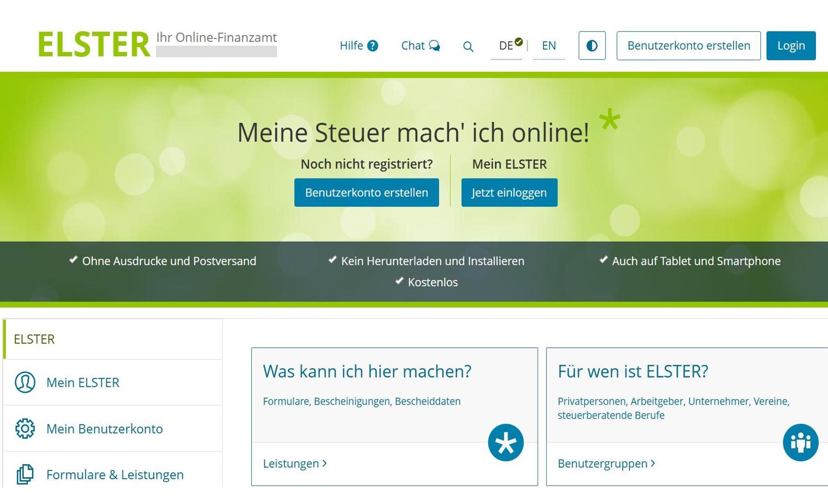Switch language to EN
Viewport: 828px width, 504px height.
548,46
